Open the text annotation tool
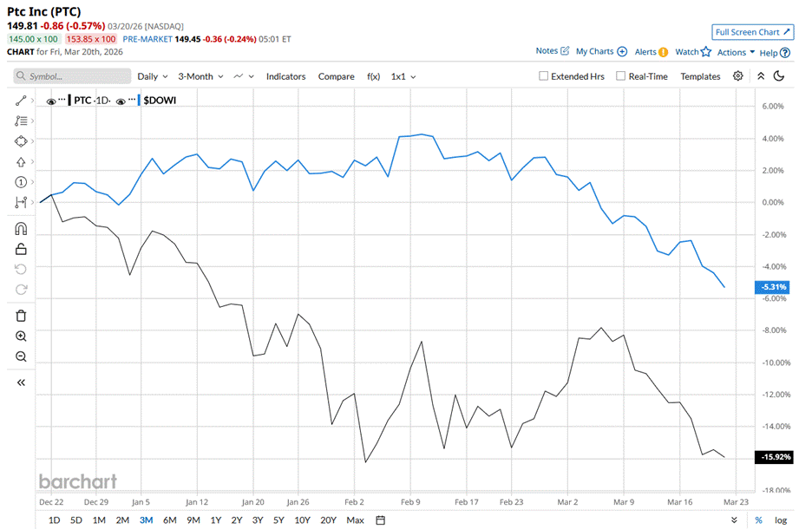The image size is (812, 529). [x=21, y=121]
